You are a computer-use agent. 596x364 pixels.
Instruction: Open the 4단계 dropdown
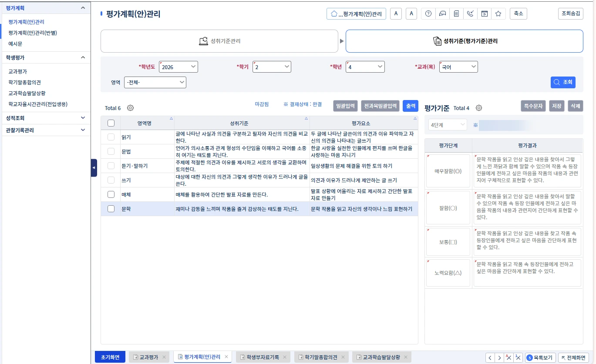point(448,125)
